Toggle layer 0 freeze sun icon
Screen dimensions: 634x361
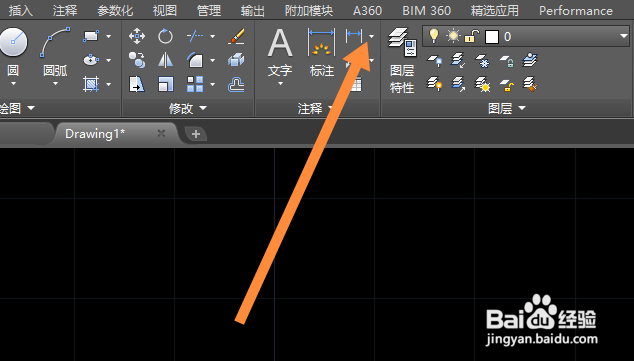click(x=453, y=36)
